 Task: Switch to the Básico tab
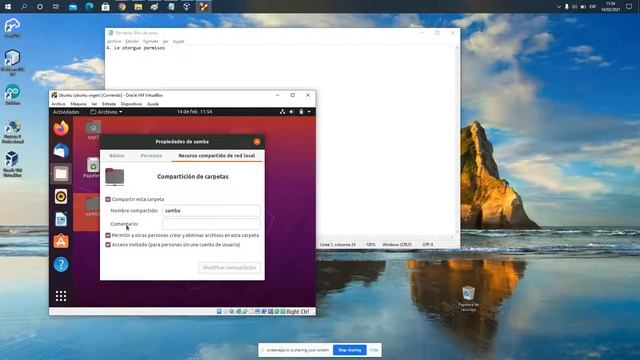(x=117, y=156)
